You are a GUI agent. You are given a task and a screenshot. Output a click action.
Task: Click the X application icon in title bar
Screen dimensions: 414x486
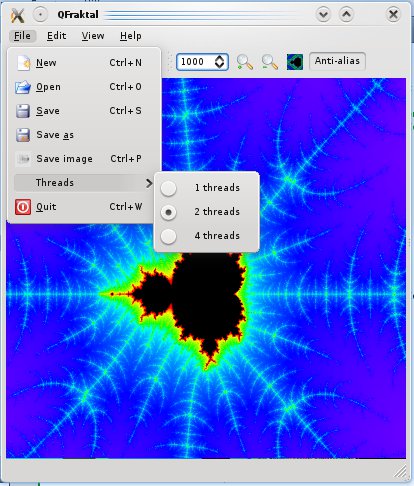(x=17, y=15)
